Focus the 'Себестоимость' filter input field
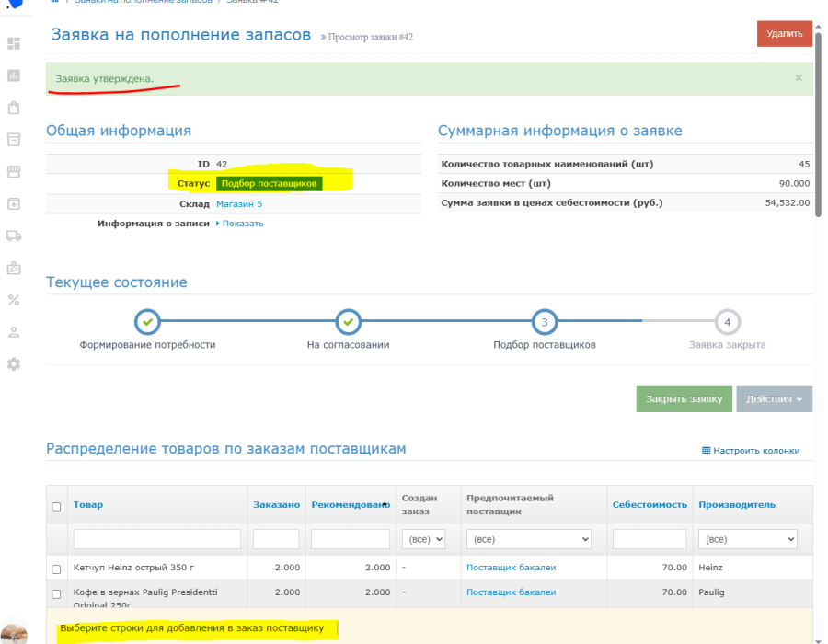The image size is (828, 644). [x=649, y=539]
